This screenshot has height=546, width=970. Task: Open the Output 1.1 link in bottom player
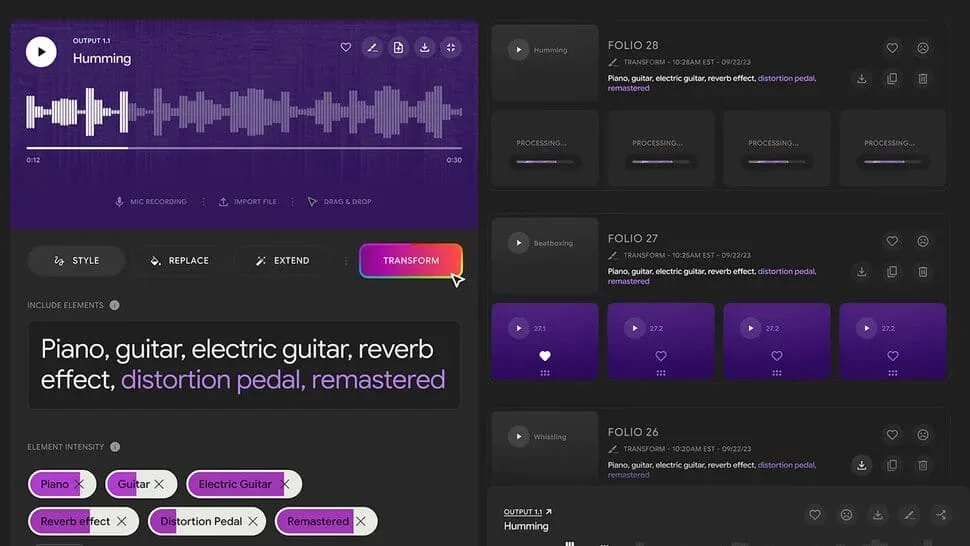click(x=527, y=511)
